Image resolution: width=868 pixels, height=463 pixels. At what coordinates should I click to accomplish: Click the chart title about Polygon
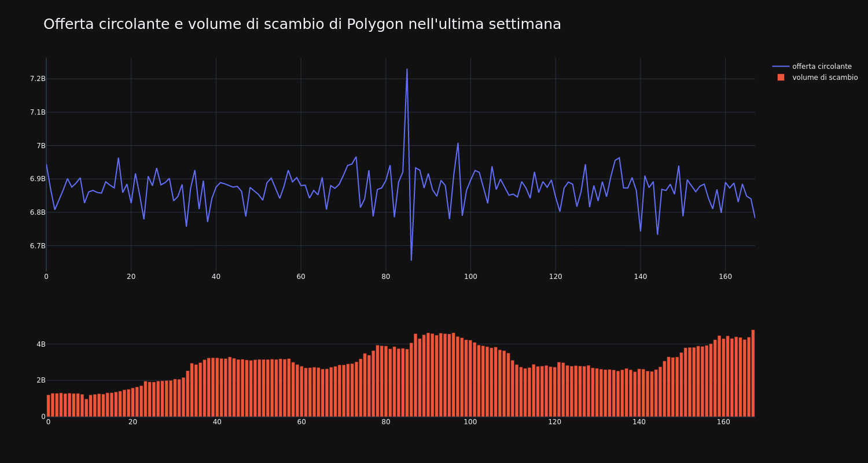tap(302, 24)
